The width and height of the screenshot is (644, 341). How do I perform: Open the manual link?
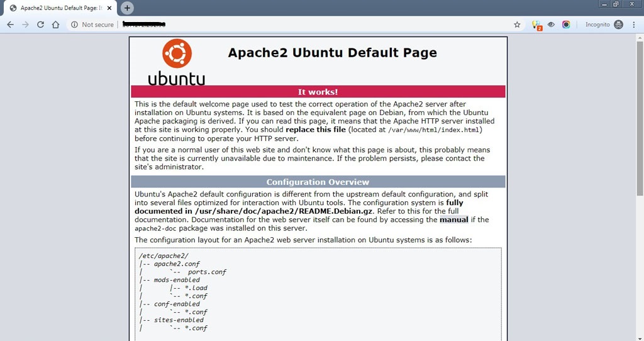tap(454, 220)
